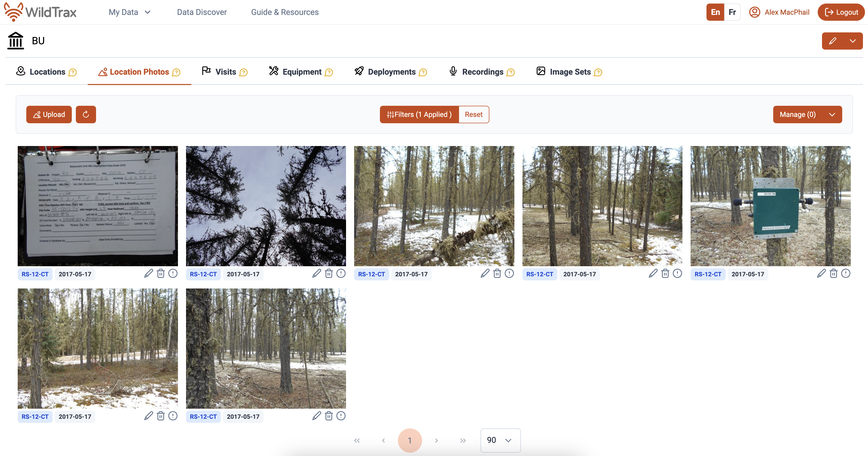Viewport: 868px width, 456px height.
Task: Edit the data sheet photo with pencil icon
Action: tap(148, 274)
